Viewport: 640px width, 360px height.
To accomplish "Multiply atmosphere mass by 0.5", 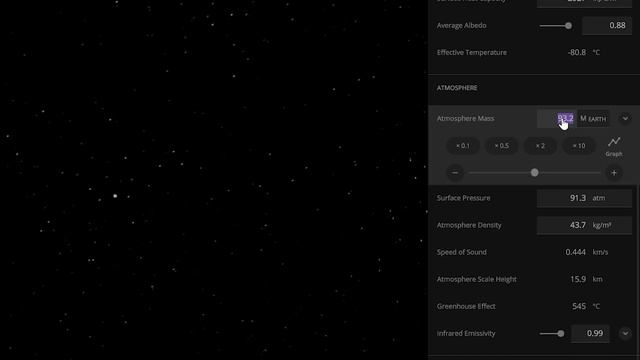I will [502, 146].
